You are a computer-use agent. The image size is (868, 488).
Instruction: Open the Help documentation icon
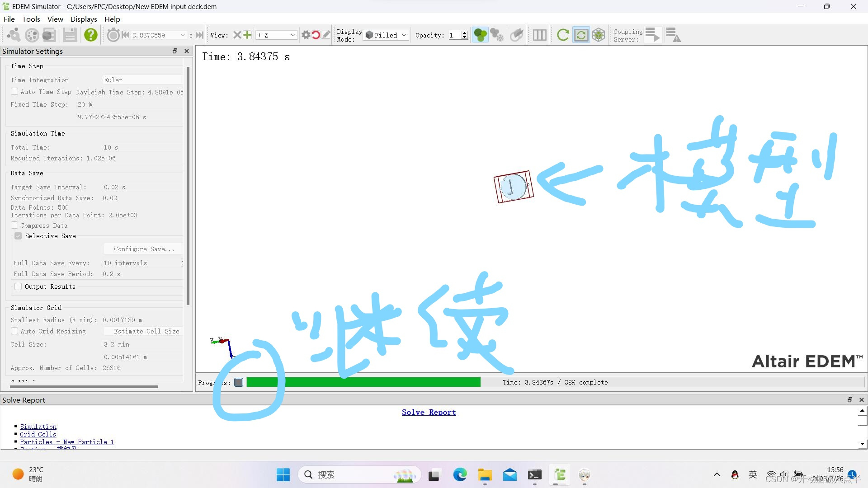tap(90, 35)
